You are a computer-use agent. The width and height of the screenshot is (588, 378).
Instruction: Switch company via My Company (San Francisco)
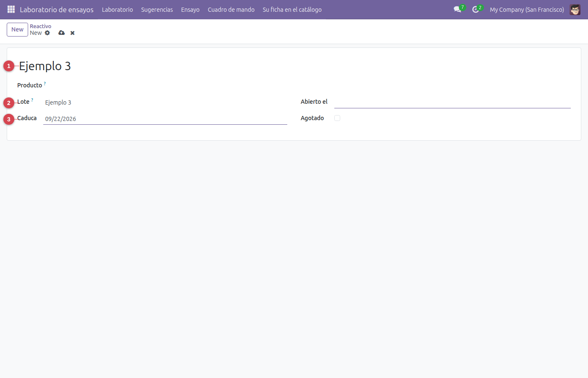tap(527, 9)
